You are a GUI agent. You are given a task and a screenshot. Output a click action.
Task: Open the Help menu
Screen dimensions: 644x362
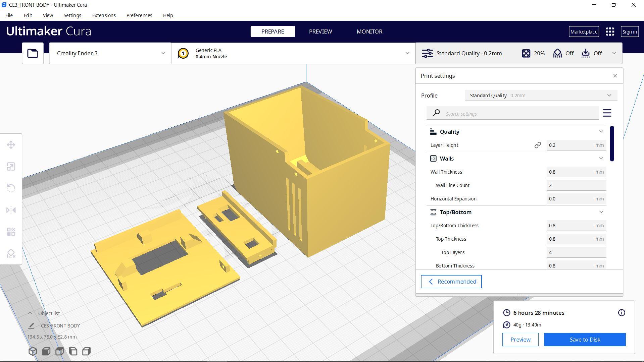pyautogui.click(x=168, y=15)
